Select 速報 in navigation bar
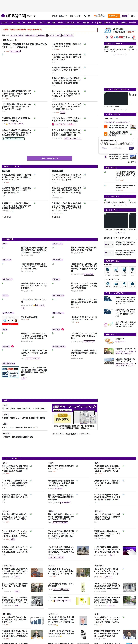Viewport: 138px width, 644px height. 18,23
